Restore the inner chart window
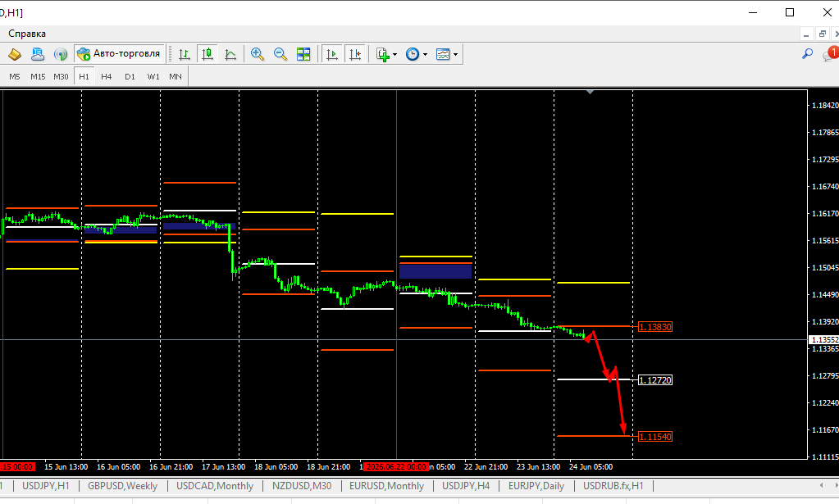 point(823,34)
